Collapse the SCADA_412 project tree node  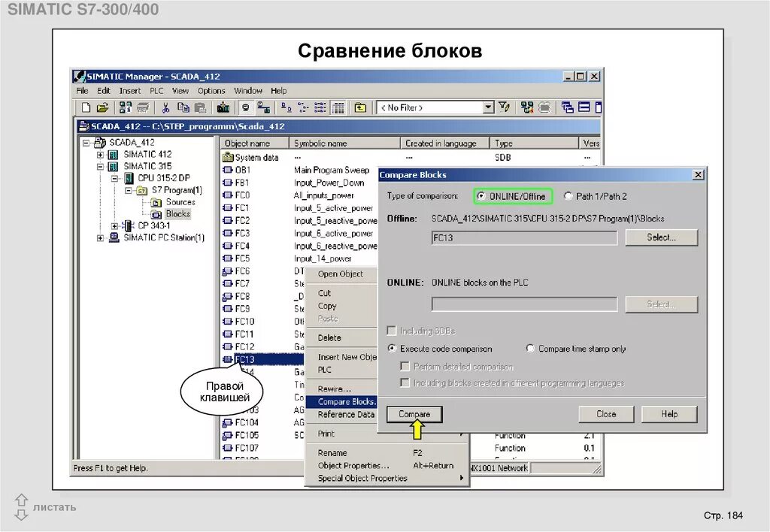[x=86, y=143]
